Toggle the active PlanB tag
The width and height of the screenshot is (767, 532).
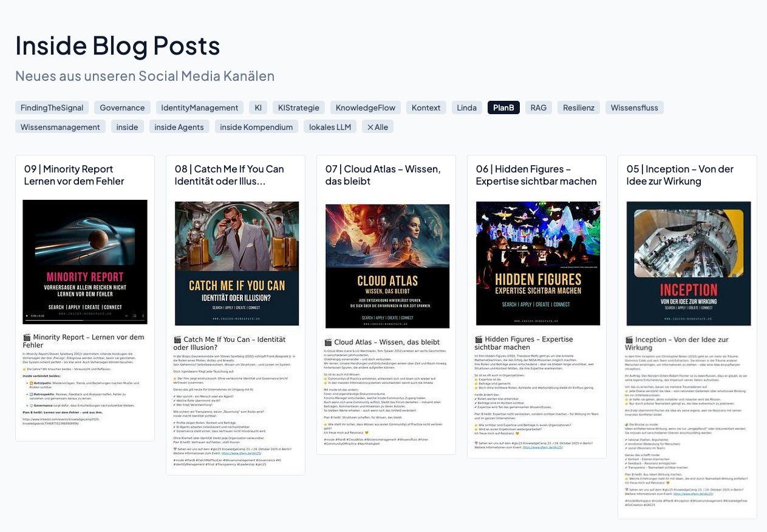pos(503,107)
